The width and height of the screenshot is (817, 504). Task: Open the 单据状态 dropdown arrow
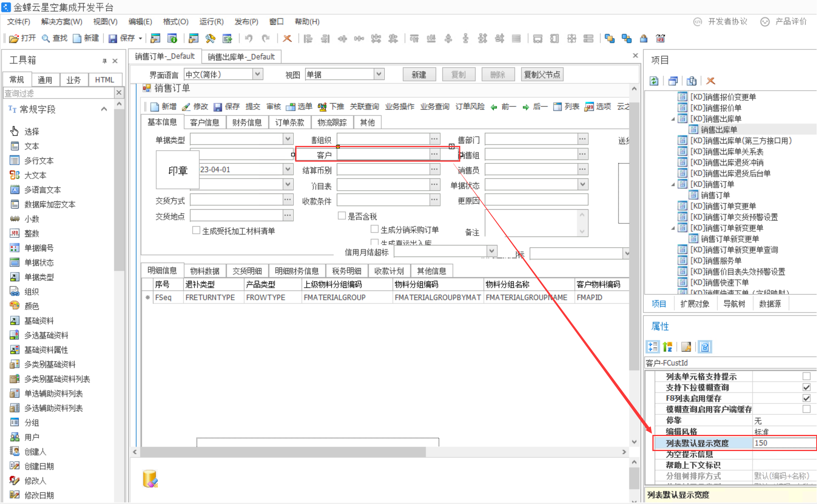coord(582,184)
